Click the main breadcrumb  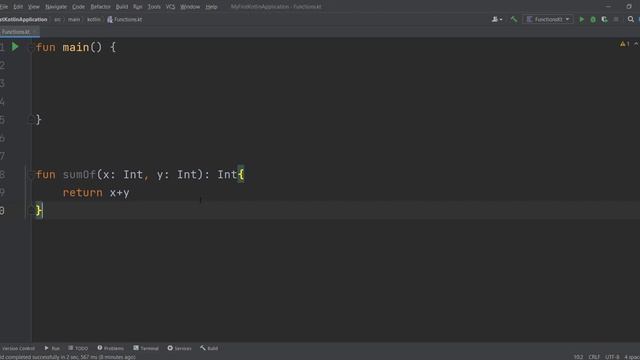click(x=74, y=19)
